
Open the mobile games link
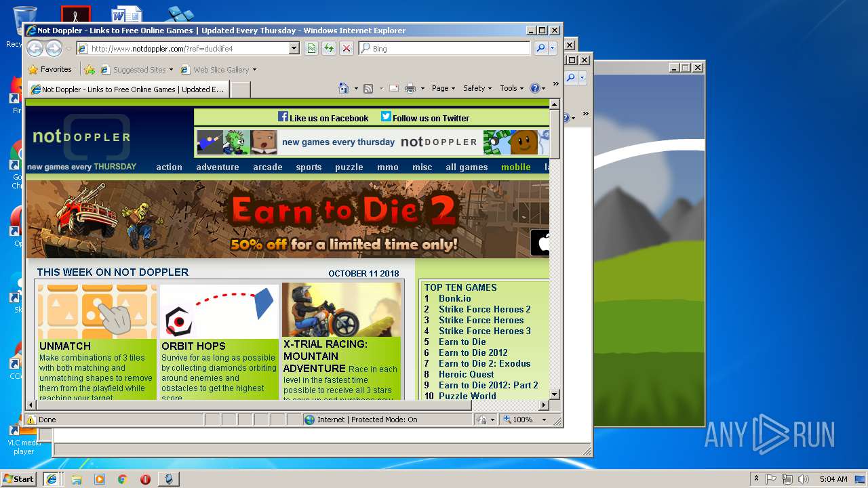click(x=516, y=167)
